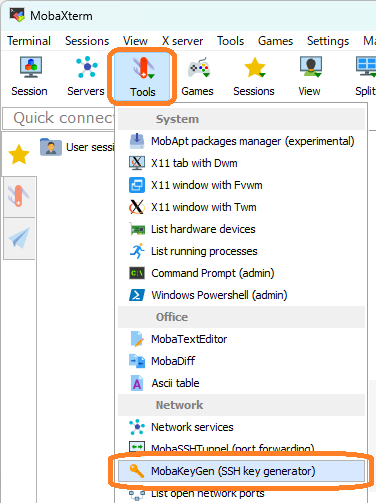Click the View toolbar dropdown icon

pyautogui.click(x=310, y=76)
